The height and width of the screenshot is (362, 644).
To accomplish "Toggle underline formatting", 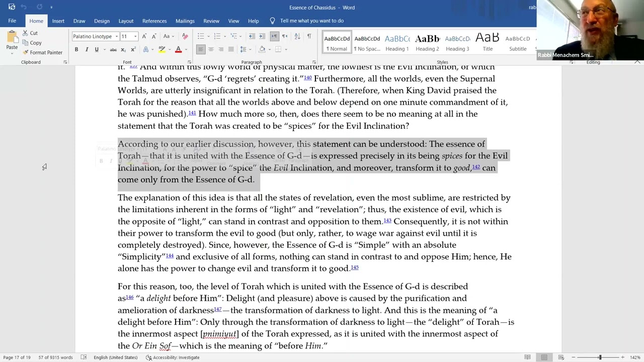I will (97, 49).
